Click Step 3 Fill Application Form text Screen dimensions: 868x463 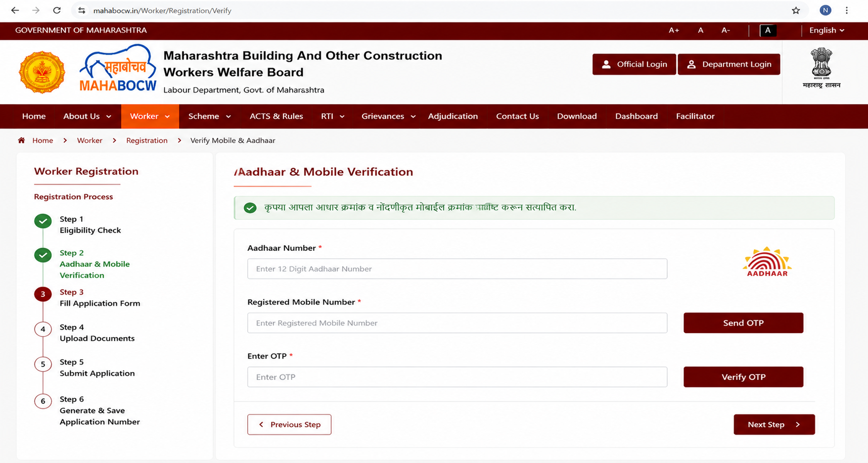100,298
